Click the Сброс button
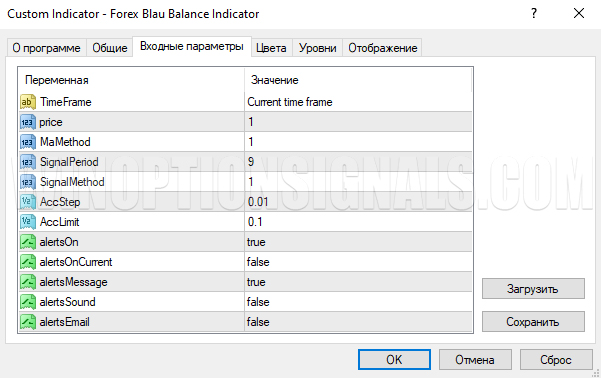This screenshot has height=378, width=601. (556, 360)
